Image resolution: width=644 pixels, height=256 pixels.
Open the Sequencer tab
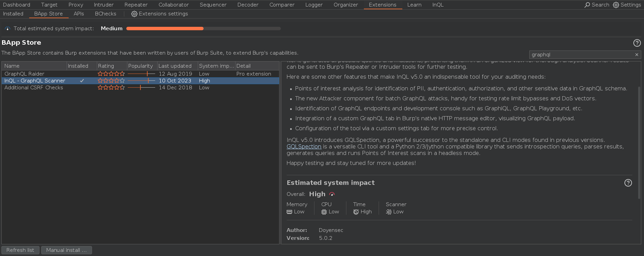click(213, 5)
